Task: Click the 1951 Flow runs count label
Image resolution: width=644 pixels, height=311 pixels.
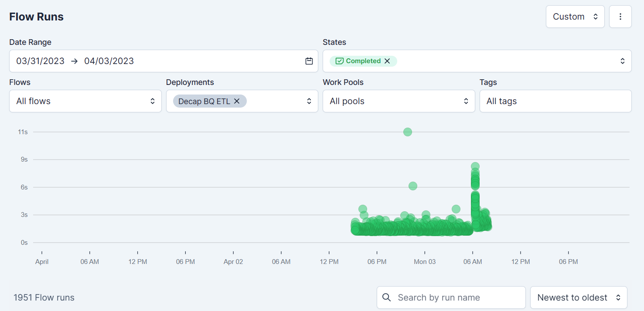Action: [x=44, y=297]
